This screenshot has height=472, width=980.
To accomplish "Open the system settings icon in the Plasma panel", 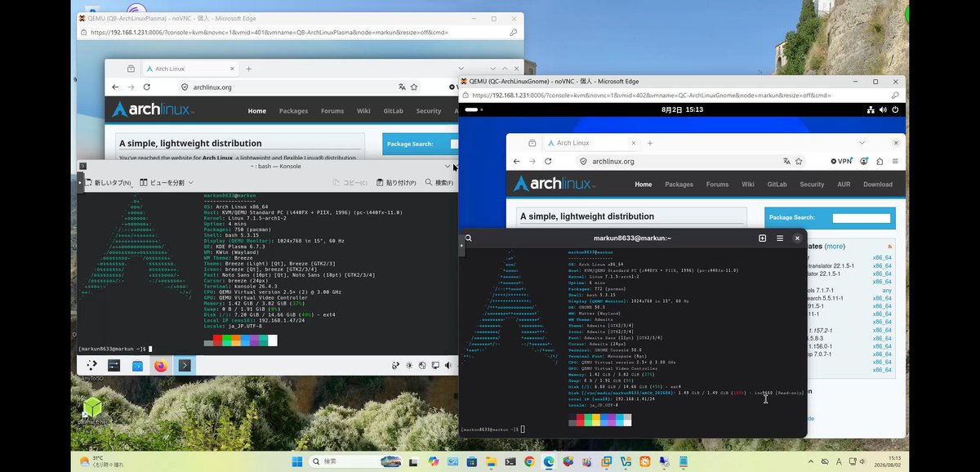I will click(x=114, y=365).
